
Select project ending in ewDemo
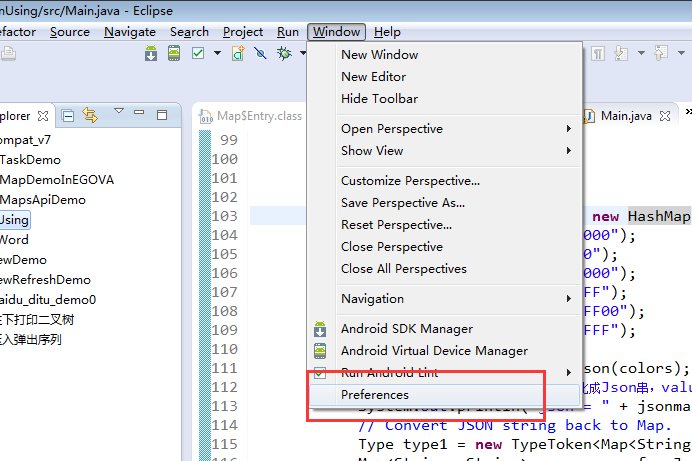point(23,260)
